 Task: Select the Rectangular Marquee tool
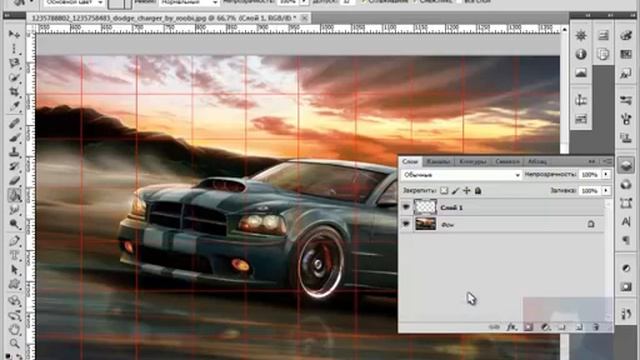tap(15, 49)
